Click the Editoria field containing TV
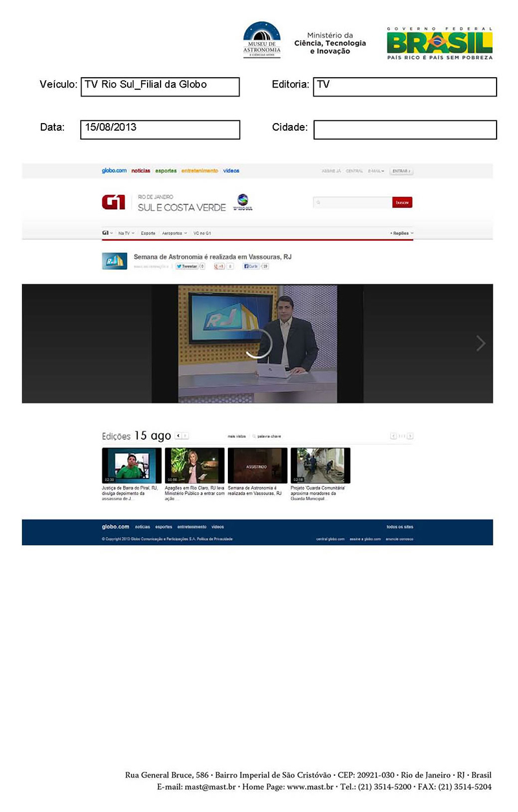Viewport: 518px width, 812px height. [405, 87]
